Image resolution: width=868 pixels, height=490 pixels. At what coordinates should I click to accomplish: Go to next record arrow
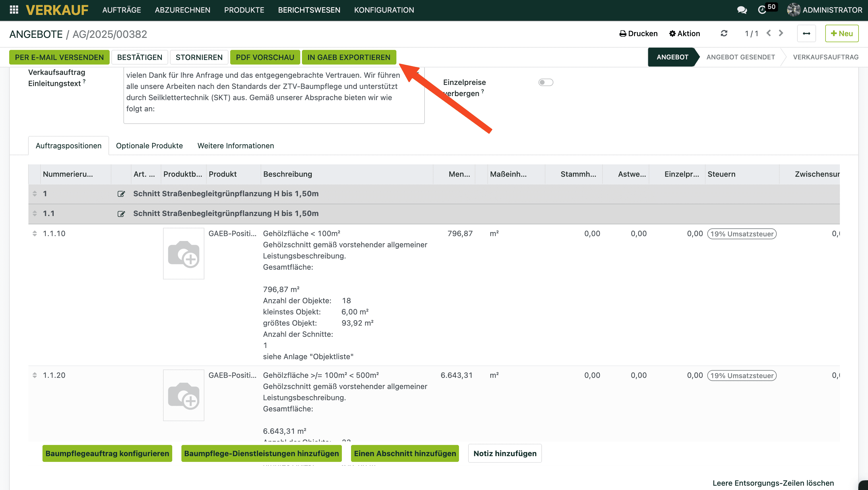coord(781,33)
